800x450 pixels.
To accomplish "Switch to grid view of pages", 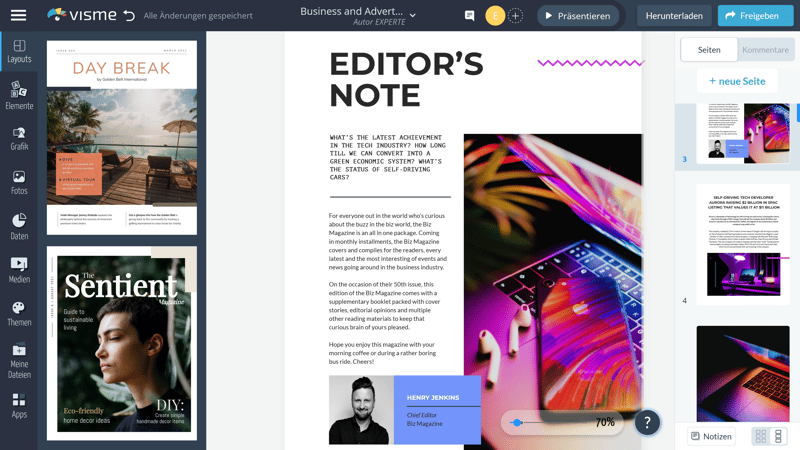I will (x=761, y=437).
